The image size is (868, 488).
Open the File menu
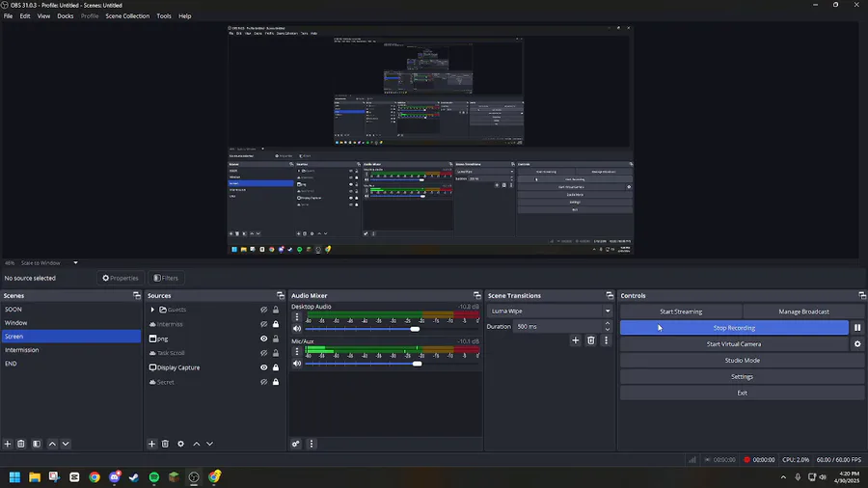coord(9,16)
